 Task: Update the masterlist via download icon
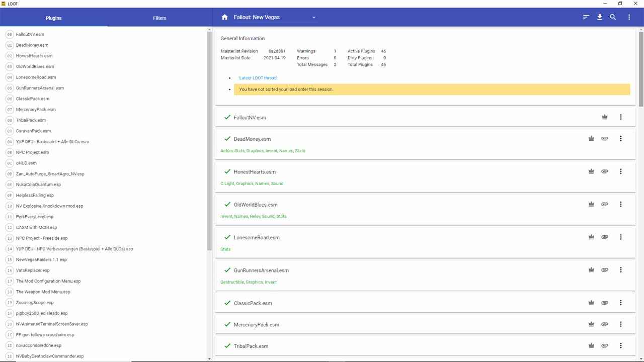pos(600,17)
